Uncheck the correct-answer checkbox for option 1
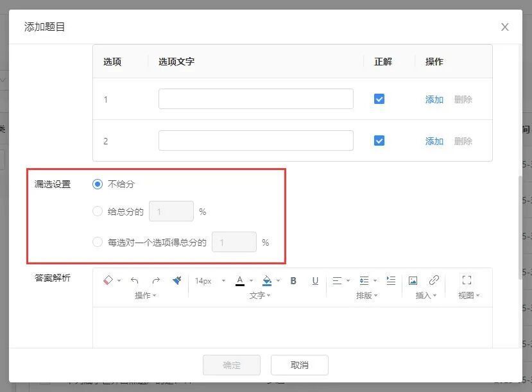 click(x=379, y=98)
